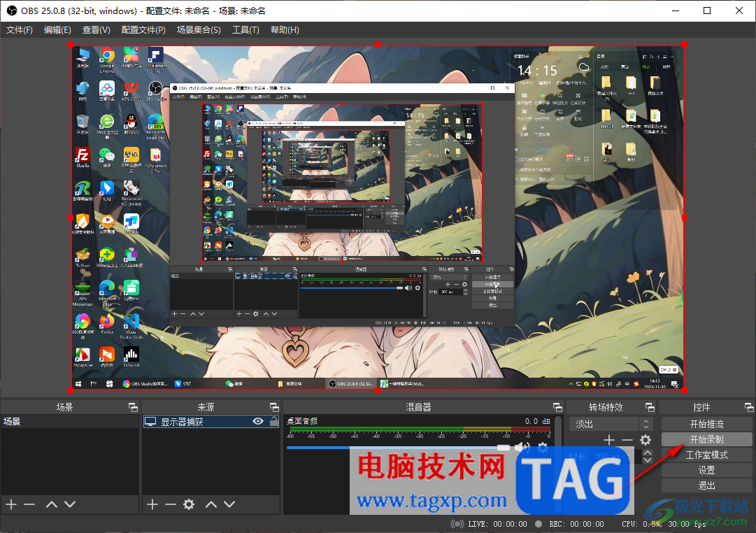Click the LIVE: 00:00:00 status text
756x533 pixels.
pyautogui.click(x=497, y=524)
